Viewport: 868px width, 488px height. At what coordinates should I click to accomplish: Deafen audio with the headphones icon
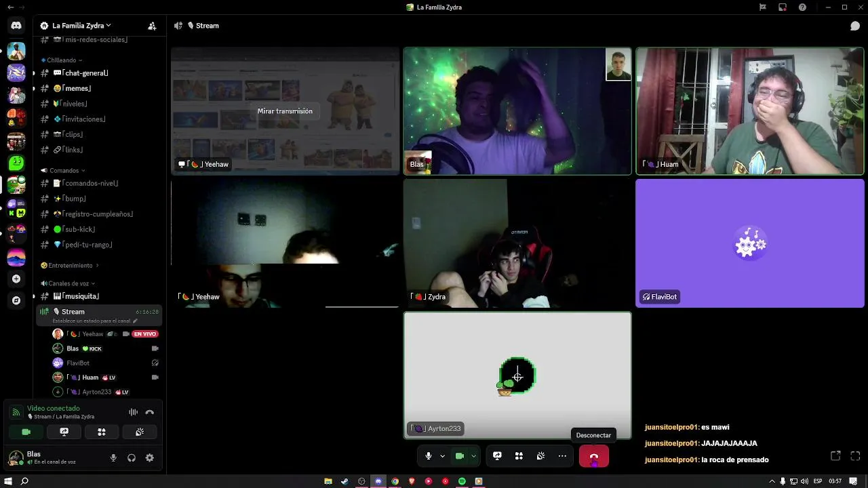click(x=132, y=458)
